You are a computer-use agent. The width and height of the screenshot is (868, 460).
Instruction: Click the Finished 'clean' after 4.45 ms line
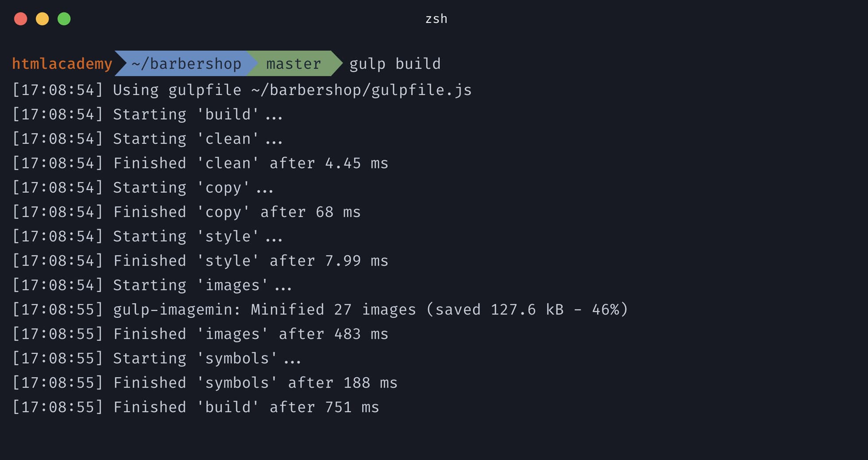pyautogui.click(x=200, y=163)
